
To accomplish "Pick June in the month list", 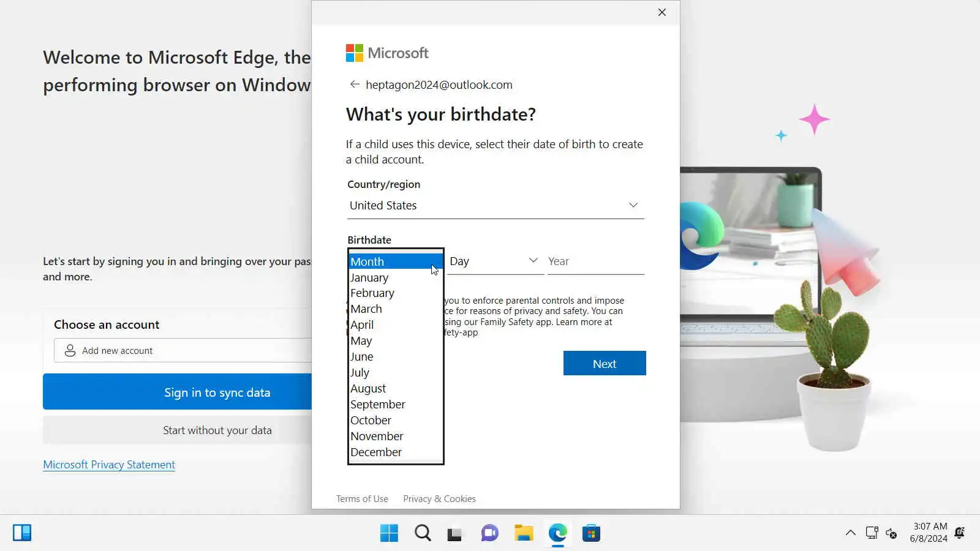I will 396,357.
